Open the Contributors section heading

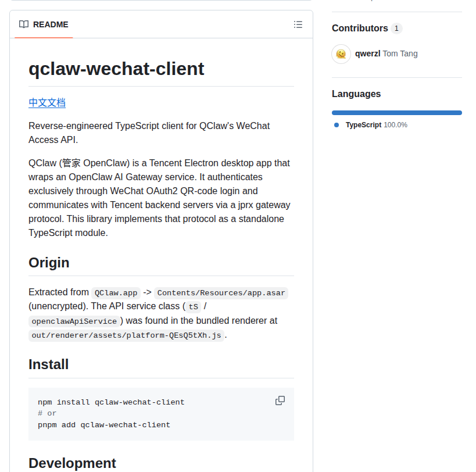pyautogui.click(x=360, y=28)
